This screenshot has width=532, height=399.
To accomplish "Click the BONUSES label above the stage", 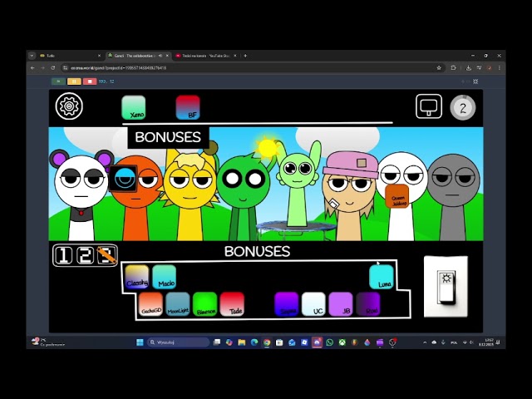I will click(x=168, y=137).
